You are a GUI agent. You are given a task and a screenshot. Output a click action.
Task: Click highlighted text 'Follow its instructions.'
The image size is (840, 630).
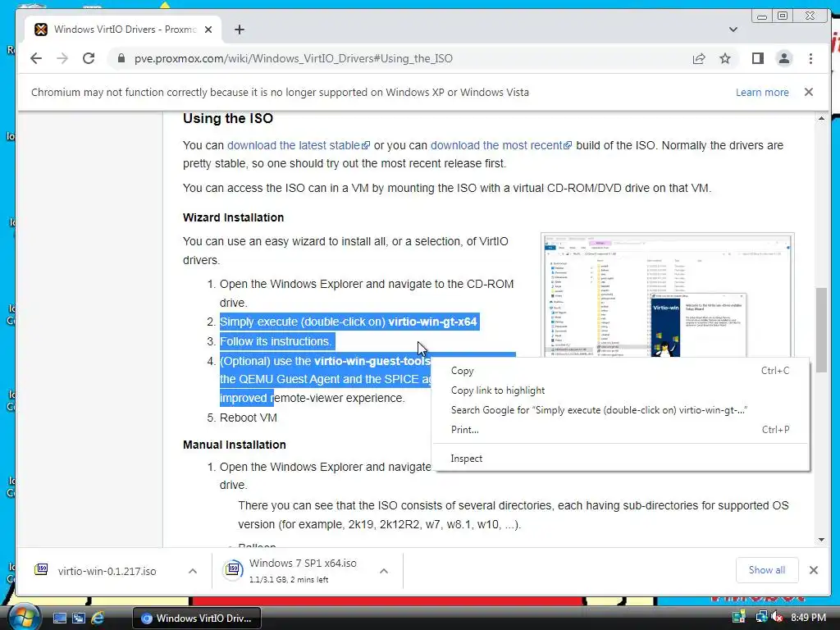pos(276,341)
